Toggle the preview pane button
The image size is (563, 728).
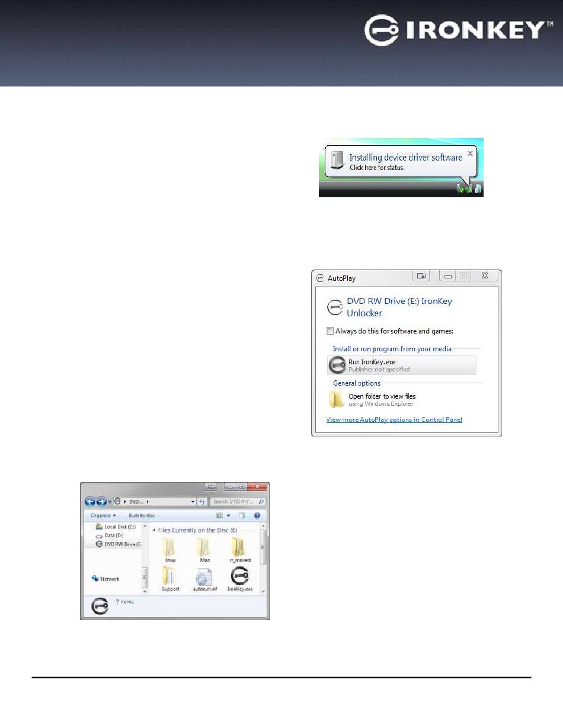[x=242, y=516]
